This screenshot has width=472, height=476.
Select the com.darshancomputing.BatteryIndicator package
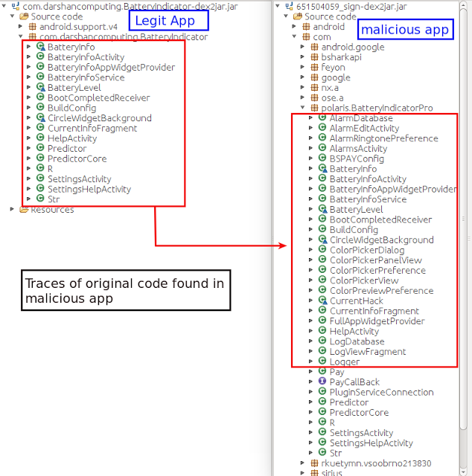point(123,36)
